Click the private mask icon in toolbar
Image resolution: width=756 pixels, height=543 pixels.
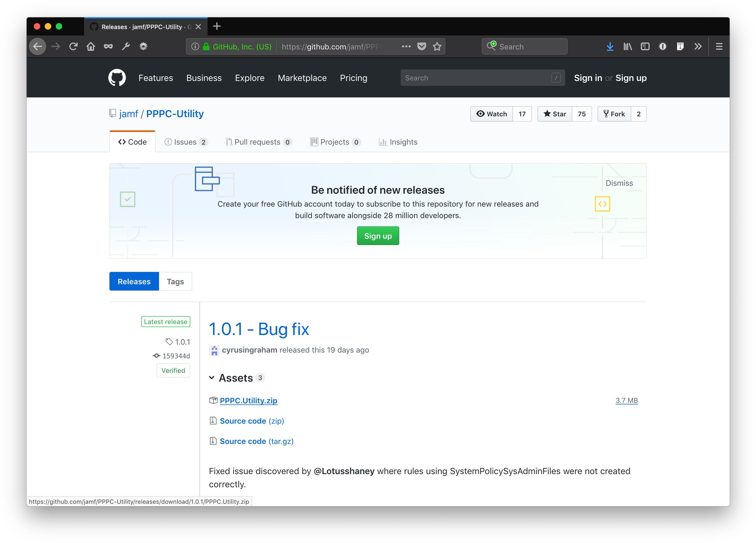[108, 46]
